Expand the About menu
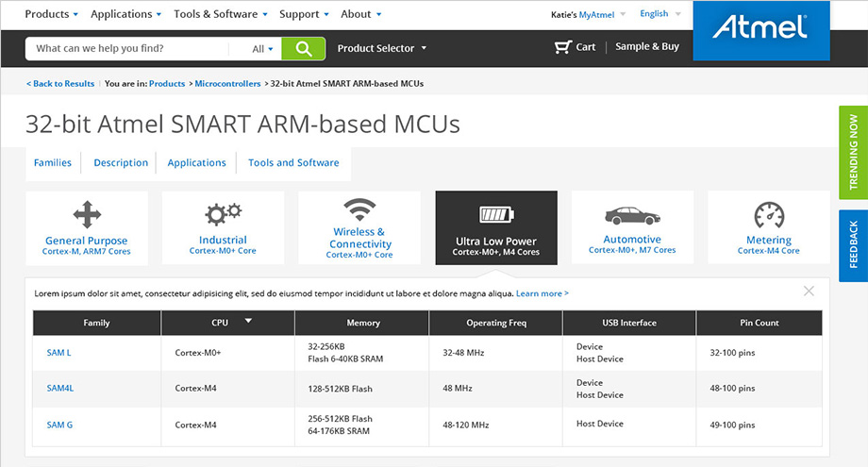 [x=361, y=14]
